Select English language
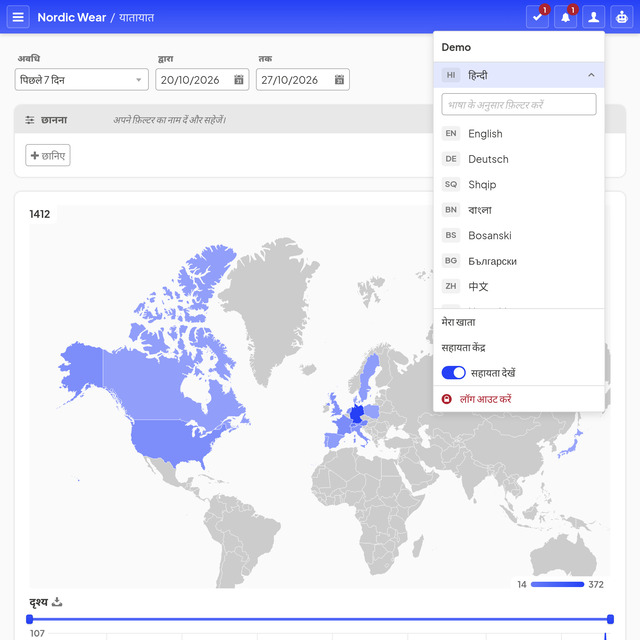This screenshot has width=640, height=640. [519, 133]
